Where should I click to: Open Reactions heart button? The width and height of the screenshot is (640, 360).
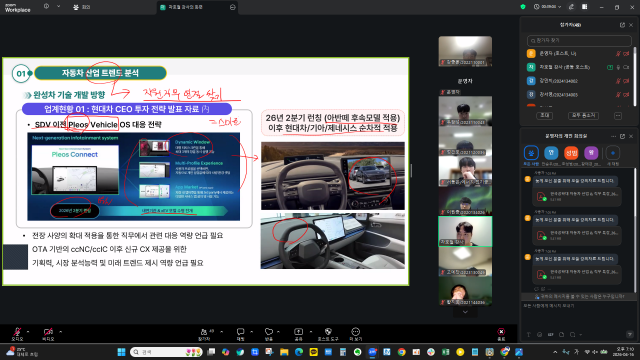[269, 333]
